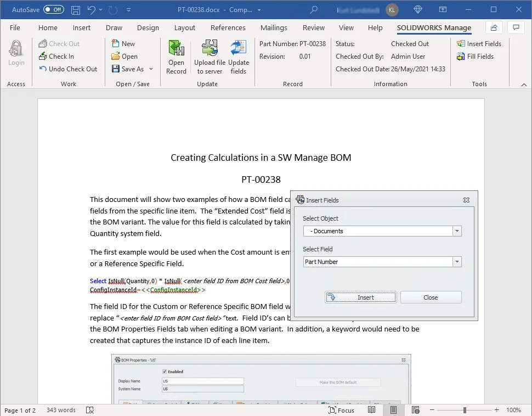This screenshot has height=416, width=532.
Task: Toggle the AutoSave switch
Action: 54,10
